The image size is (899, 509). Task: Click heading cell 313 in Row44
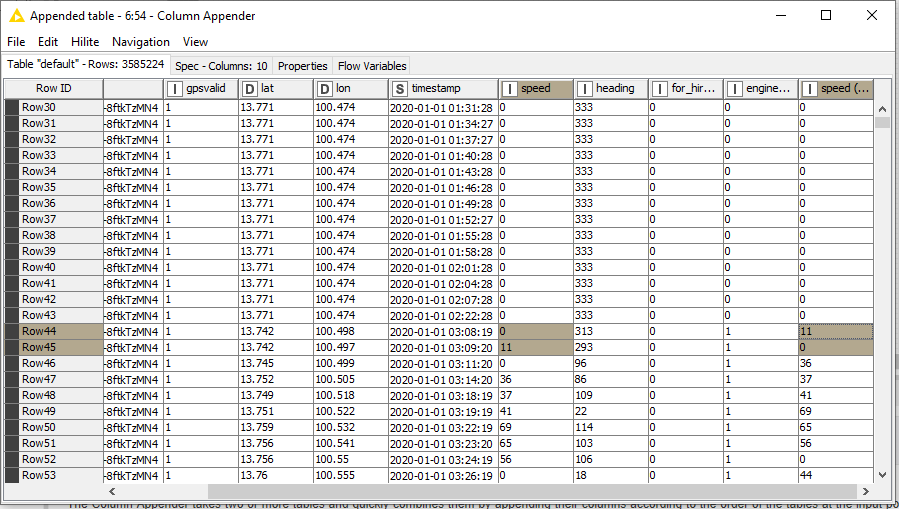coord(611,331)
